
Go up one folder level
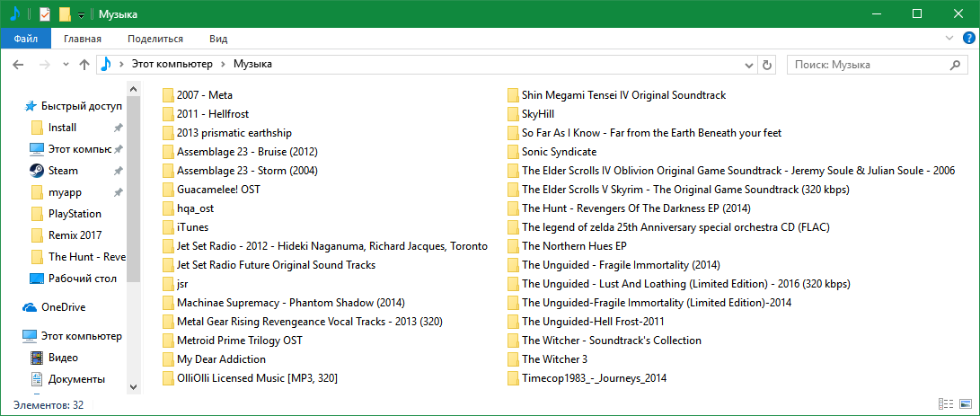click(84, 65)
